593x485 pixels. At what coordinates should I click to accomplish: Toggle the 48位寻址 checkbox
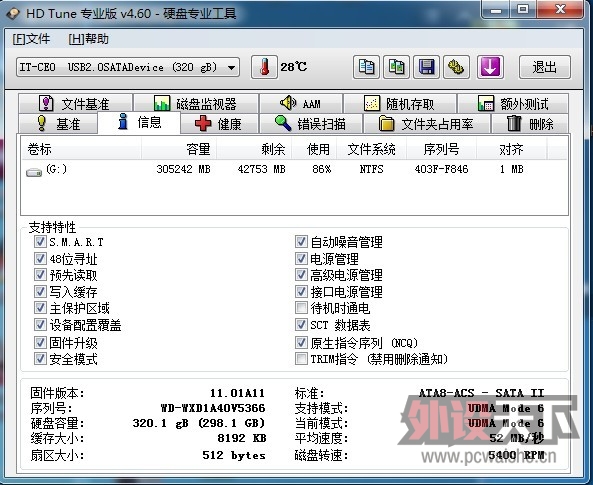pos(40,258)
